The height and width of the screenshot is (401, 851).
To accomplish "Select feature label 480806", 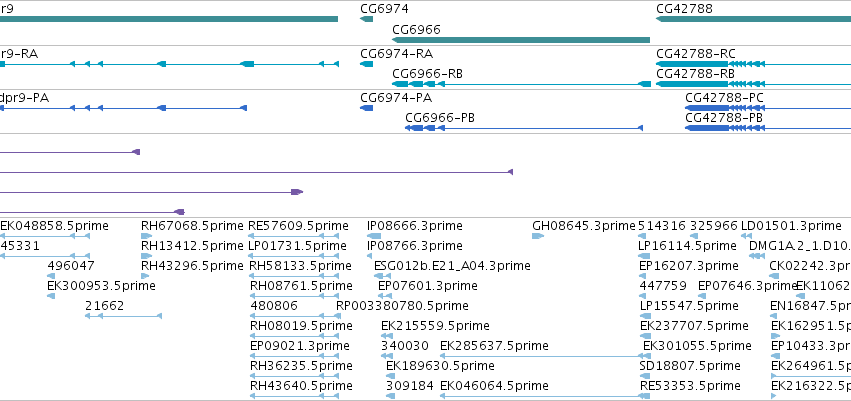I will coord(274,305).
